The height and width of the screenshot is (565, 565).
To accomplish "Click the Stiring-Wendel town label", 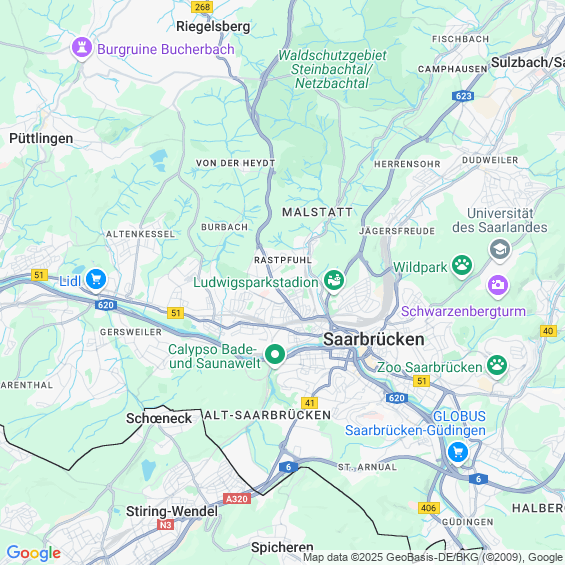I will click(x=172, y=511).
